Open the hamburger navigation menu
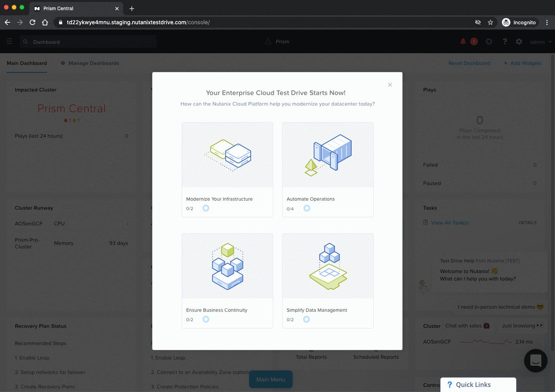 coord(9,41)
